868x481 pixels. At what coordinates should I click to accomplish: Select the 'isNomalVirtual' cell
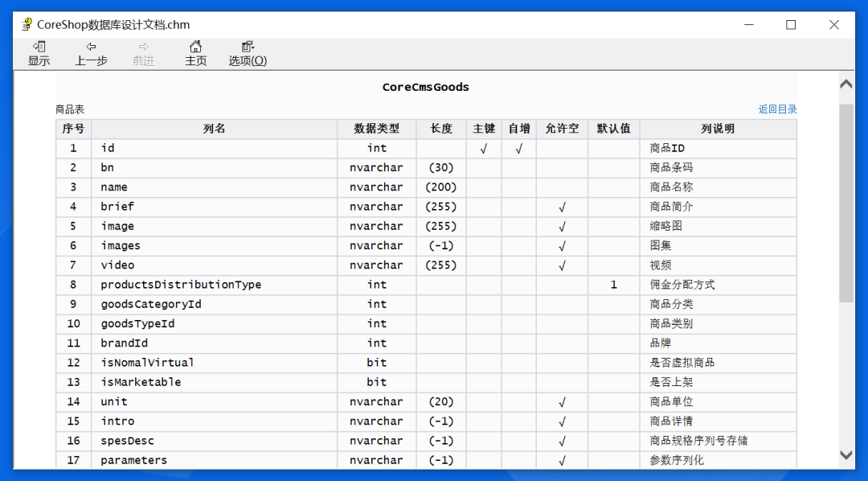(215, 363)
